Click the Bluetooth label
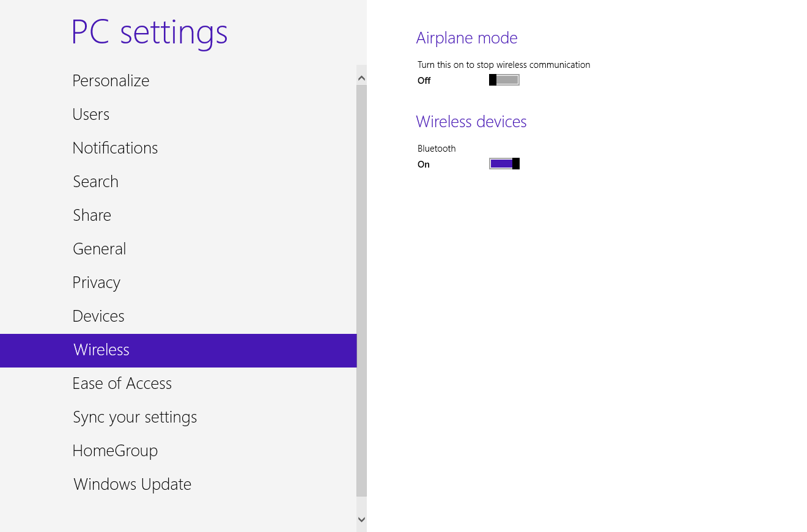 [x=437, y=149]
